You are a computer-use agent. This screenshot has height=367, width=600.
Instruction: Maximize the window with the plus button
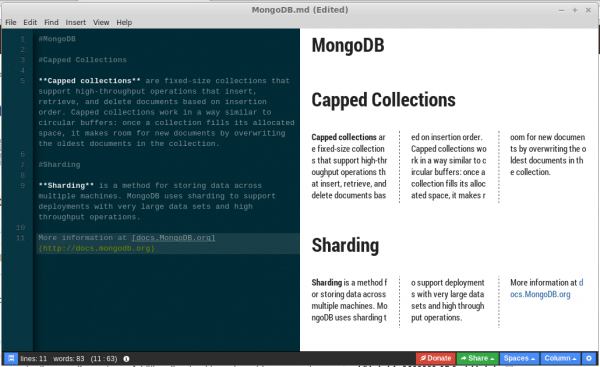click(x=575, y=10)
